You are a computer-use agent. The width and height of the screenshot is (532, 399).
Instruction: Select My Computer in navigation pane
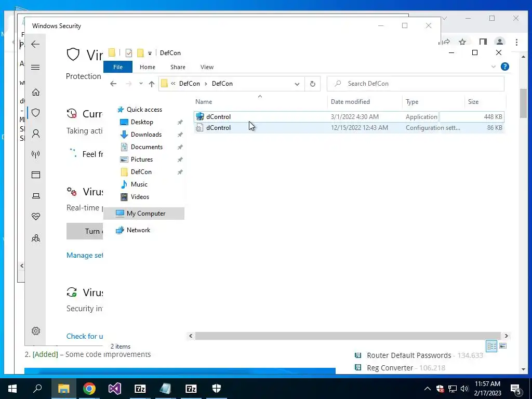point(144,214)
